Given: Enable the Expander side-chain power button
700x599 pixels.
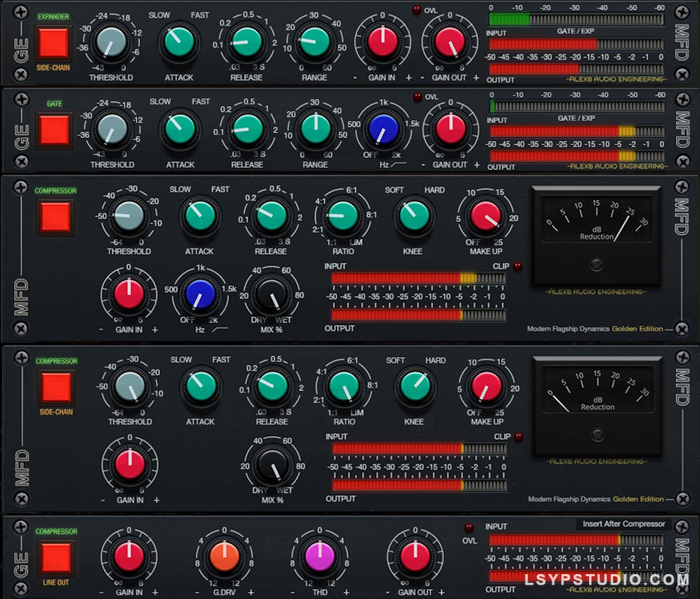Looking at the screenshot, I should point(55,42).
